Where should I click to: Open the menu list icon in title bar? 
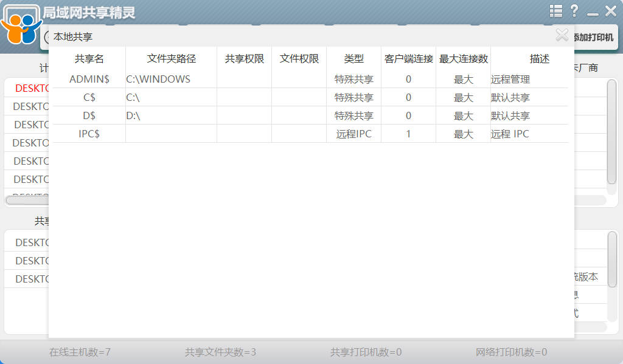(556, 11)
